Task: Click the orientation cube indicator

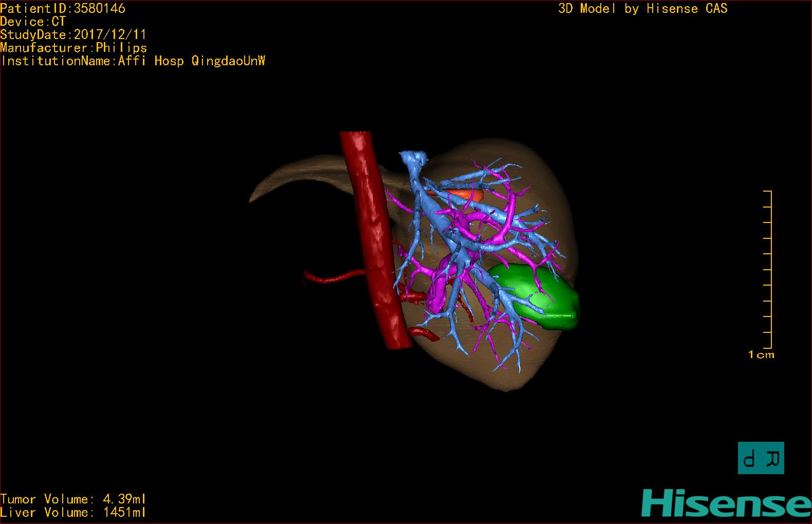Action: pyautogui.click(x=761, y=458)
